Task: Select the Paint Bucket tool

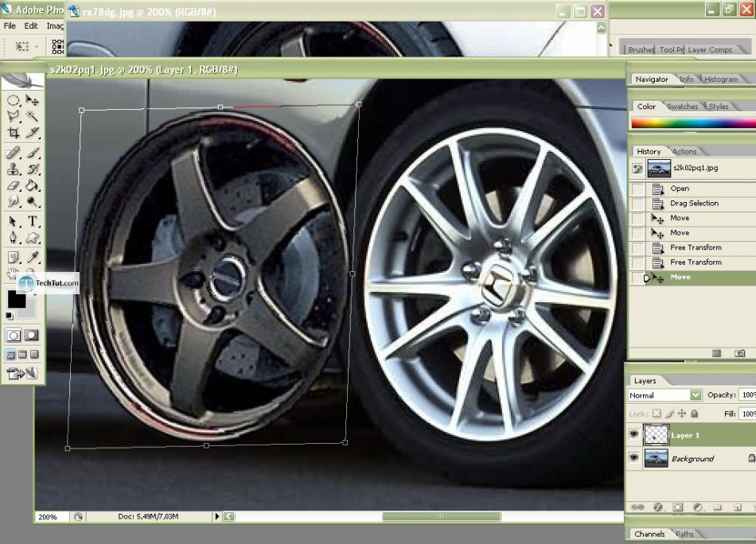Action: pos(32,185)
